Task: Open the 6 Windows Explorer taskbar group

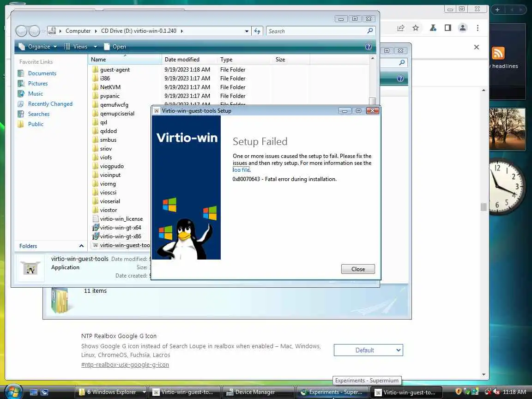Action: point(111,392)
